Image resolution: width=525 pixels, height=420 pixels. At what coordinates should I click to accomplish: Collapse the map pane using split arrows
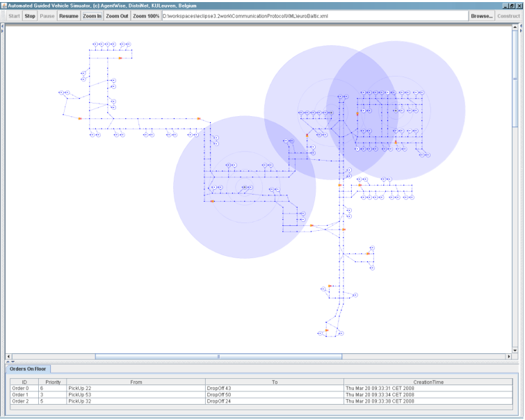pos(8,362)
